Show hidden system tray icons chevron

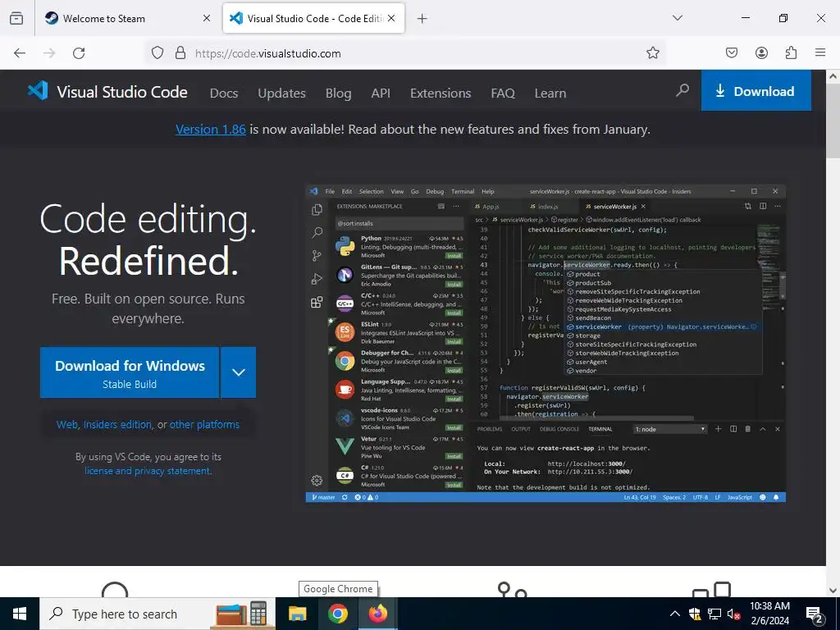675,614
